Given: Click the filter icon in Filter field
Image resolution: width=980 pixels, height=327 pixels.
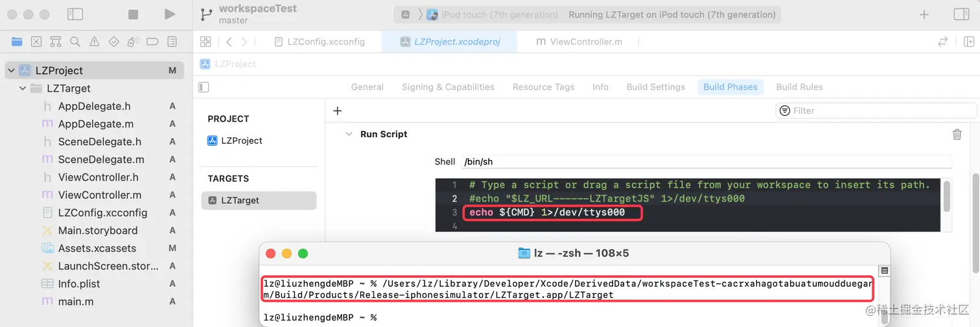Looking at the screenshot, I should click(x=785, y=111).
